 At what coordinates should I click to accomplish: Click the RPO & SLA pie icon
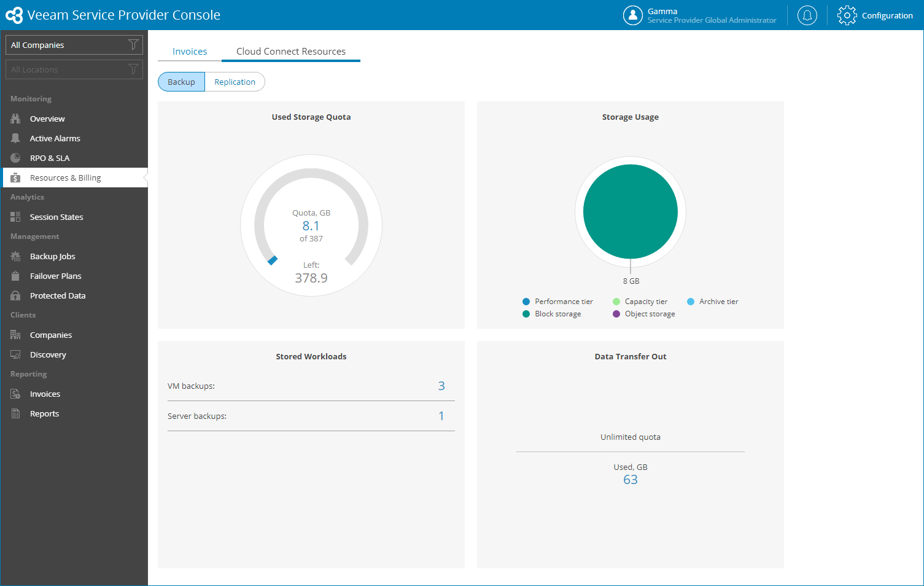[15, 158]
